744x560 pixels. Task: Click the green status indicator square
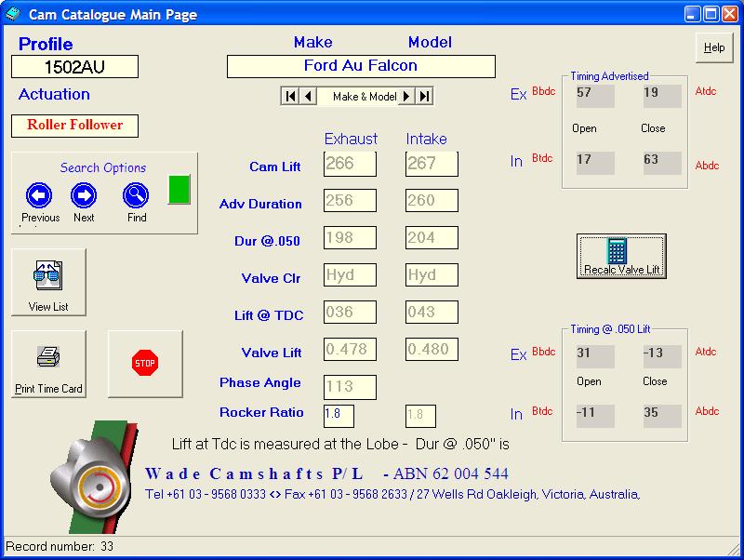pyautogui.click(x=178, y=189)
